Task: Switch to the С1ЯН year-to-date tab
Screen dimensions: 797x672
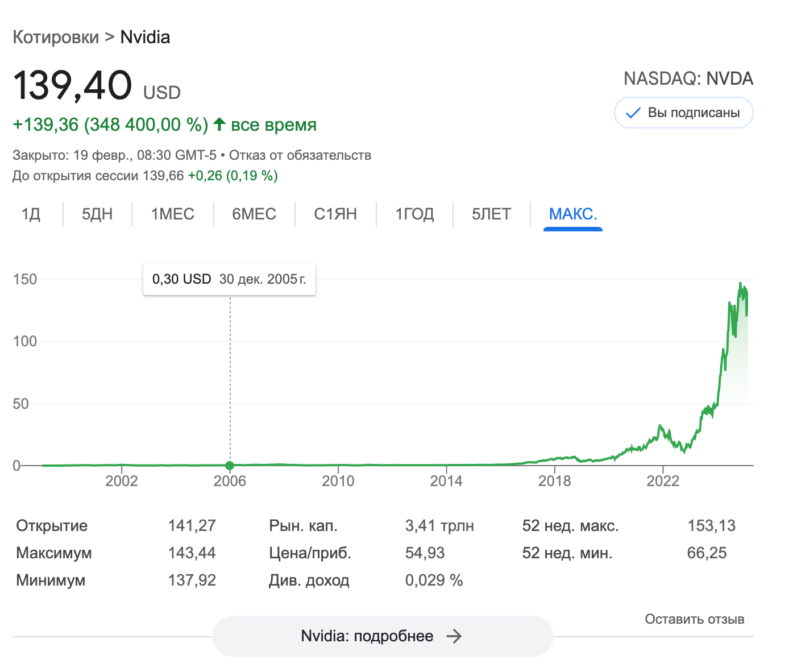Action: (335, 214)
